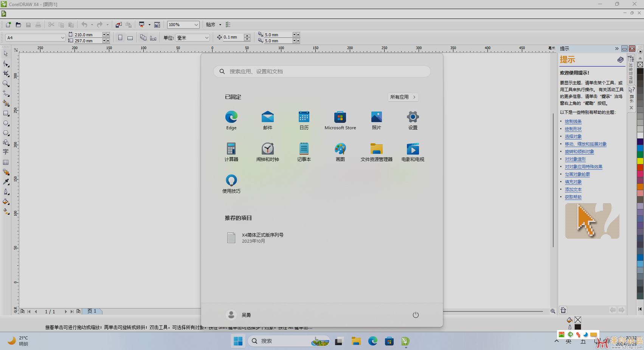Select the Rectangle tool

(6, 113)
